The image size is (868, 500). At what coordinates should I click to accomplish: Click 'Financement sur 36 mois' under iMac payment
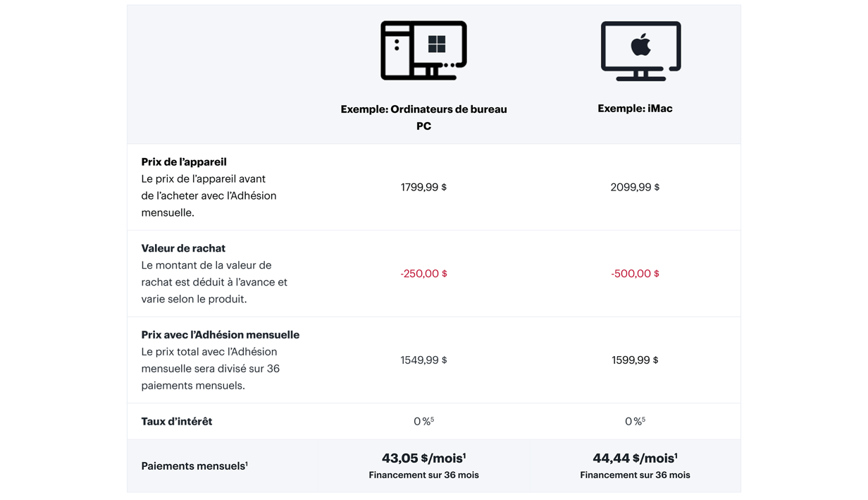tap(635, 475)
